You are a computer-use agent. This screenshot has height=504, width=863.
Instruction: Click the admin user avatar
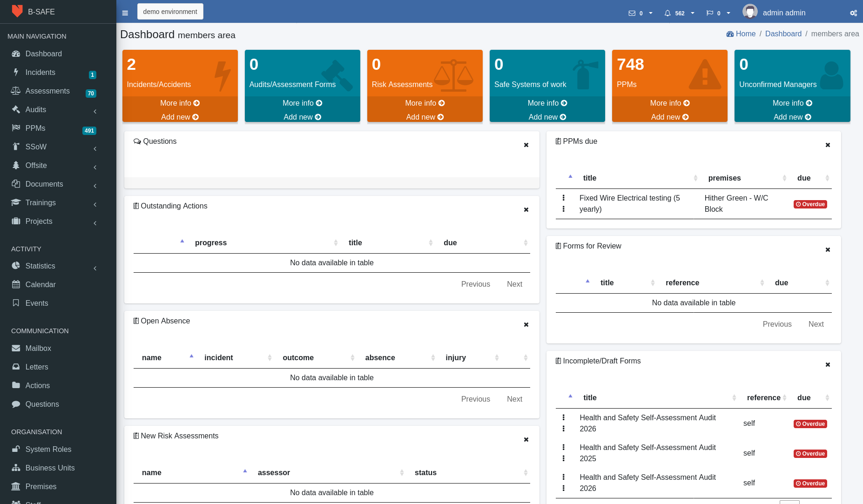coord(750,12)
